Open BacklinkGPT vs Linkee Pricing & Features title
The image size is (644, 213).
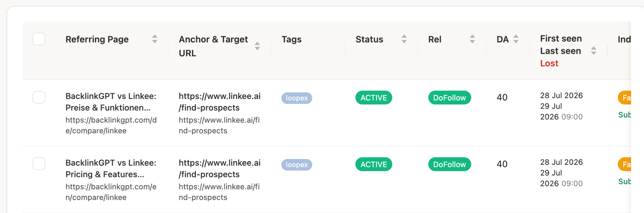111,169
